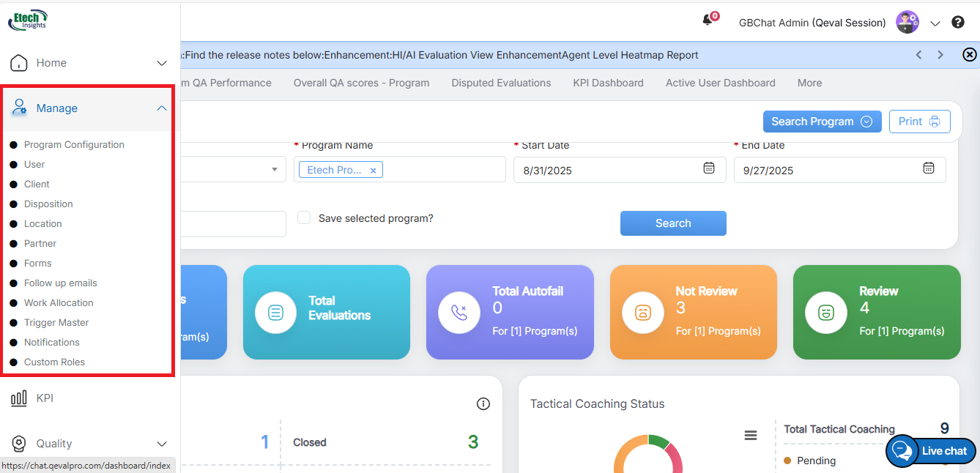The width and height of the screenshot is (980, 473).
Task: Open the help question mark icon
Action: tap(958, 23)
